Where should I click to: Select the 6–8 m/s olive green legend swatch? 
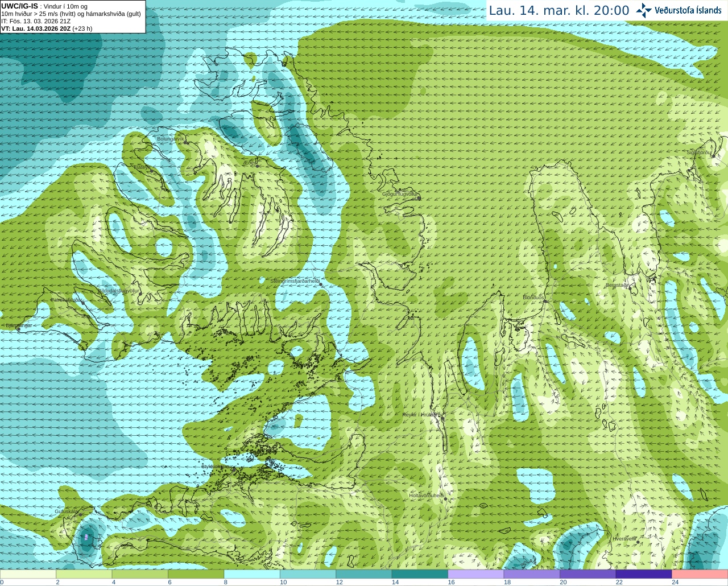[196, 573]
